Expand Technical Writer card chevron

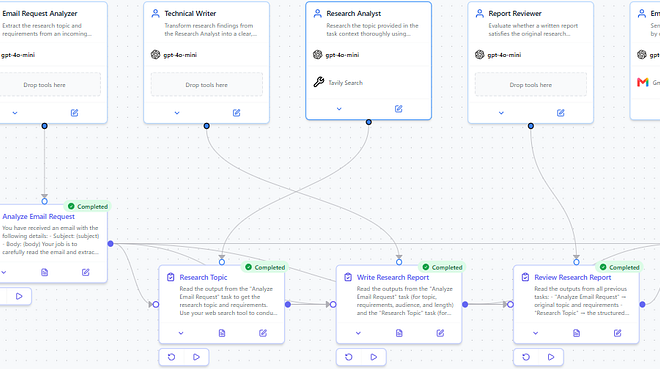pyautogui.click(x=177, y=113)
